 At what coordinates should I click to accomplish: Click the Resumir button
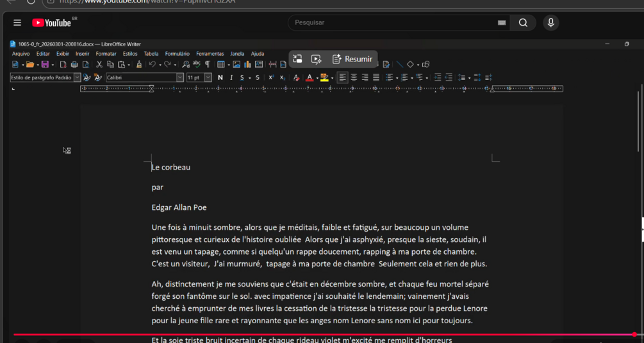(352, 59)
